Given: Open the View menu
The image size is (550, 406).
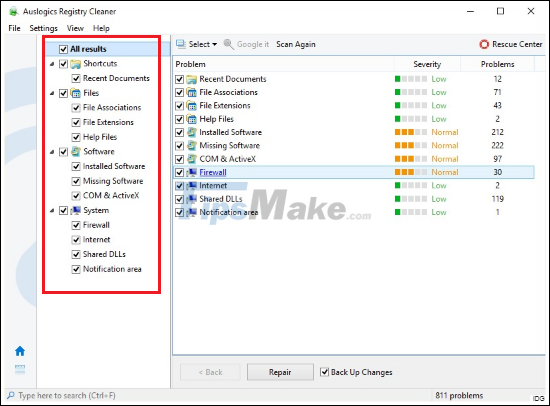Looking at the screenshot, I should coord(75,28).
